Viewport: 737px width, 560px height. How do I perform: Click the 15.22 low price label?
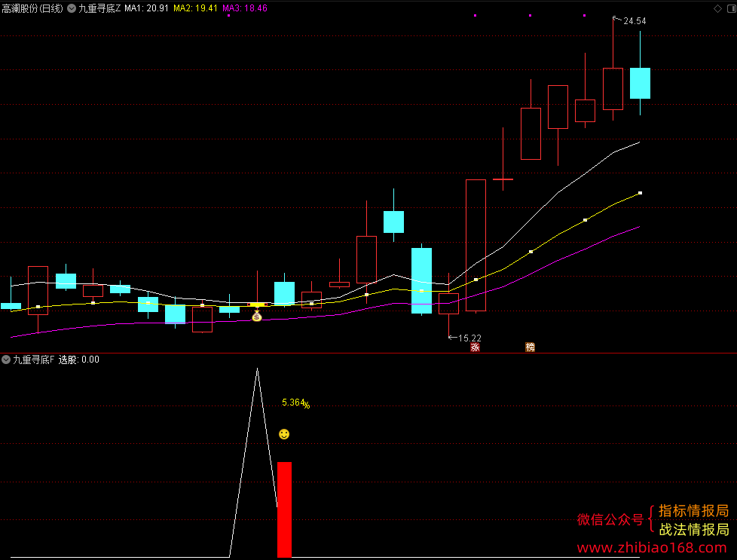coord(470,338)
